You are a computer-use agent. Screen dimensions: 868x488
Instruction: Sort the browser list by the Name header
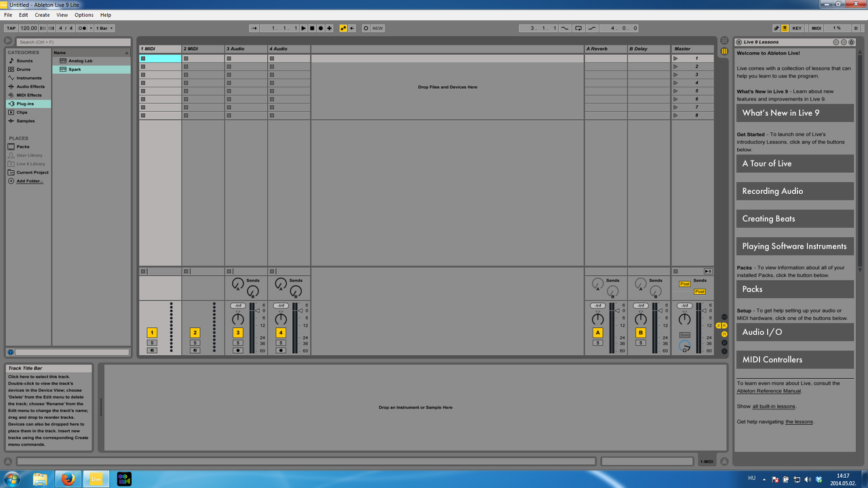click(91, 52)
